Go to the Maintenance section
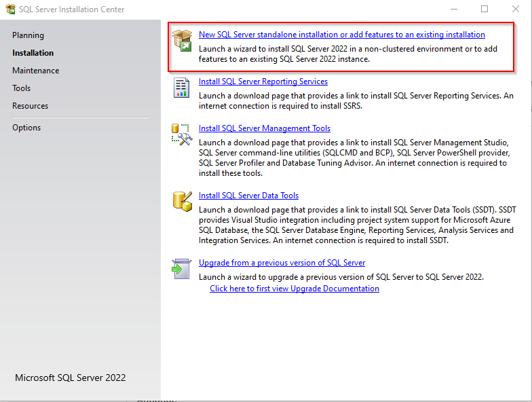Viewport: 532px width, 402px height. pos(35,71)
